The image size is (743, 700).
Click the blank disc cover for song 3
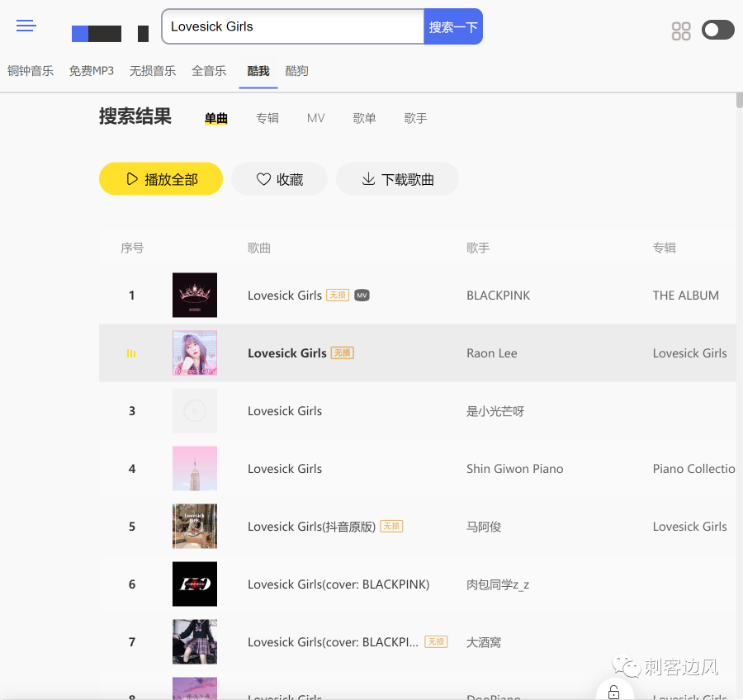pos(195,410)
